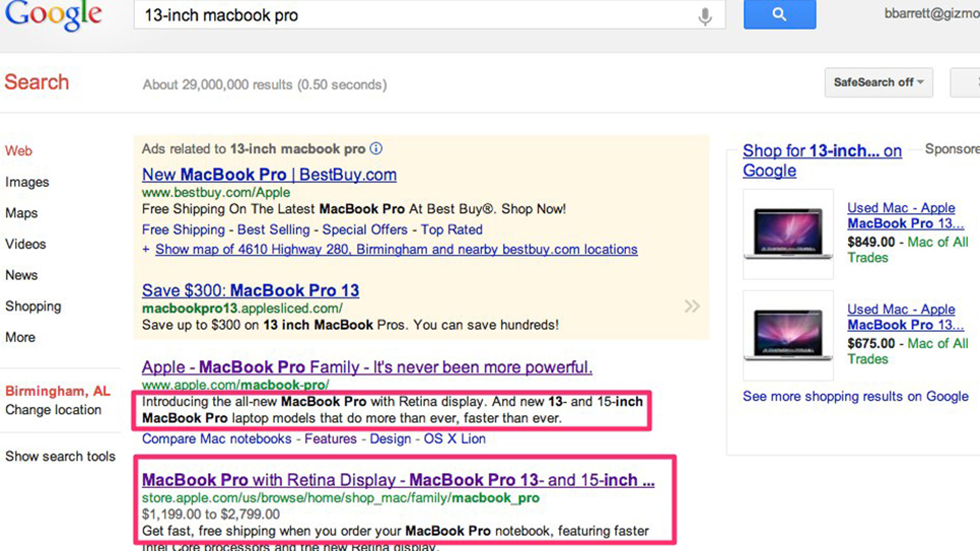Open Save $300: MacBook Pro 13 ad
This screenshot has height=551, width=980.
click(251, 290)
